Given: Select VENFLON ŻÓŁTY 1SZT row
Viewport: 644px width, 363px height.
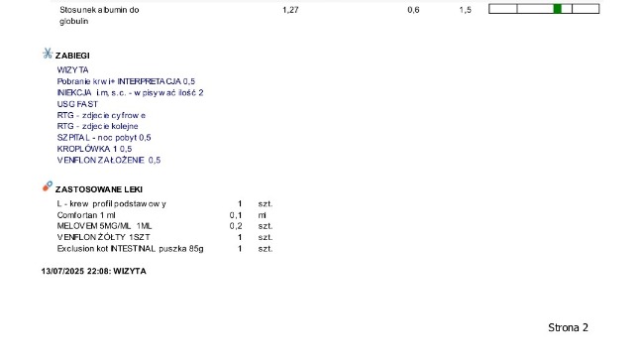Looking at the screenshot, I should (x=164, y=237).
